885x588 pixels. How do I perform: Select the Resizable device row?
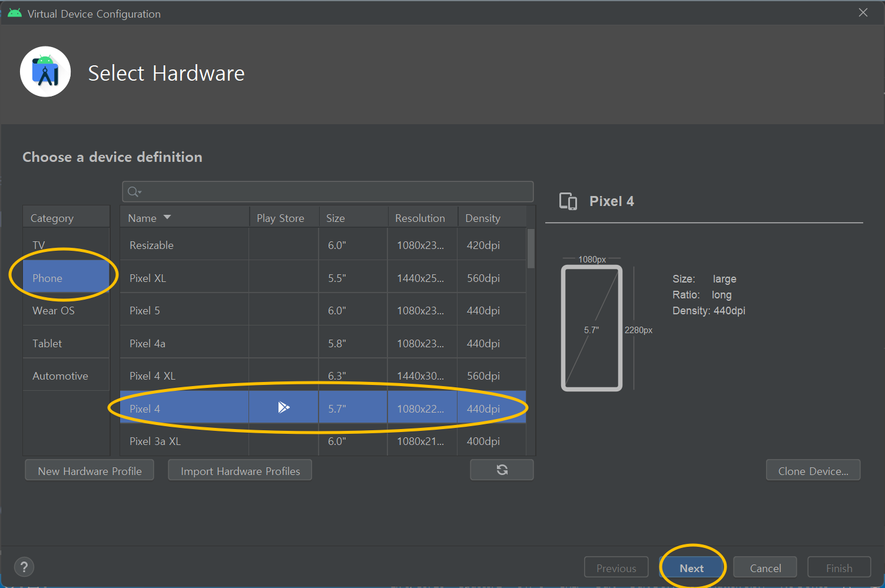point(323,245)
